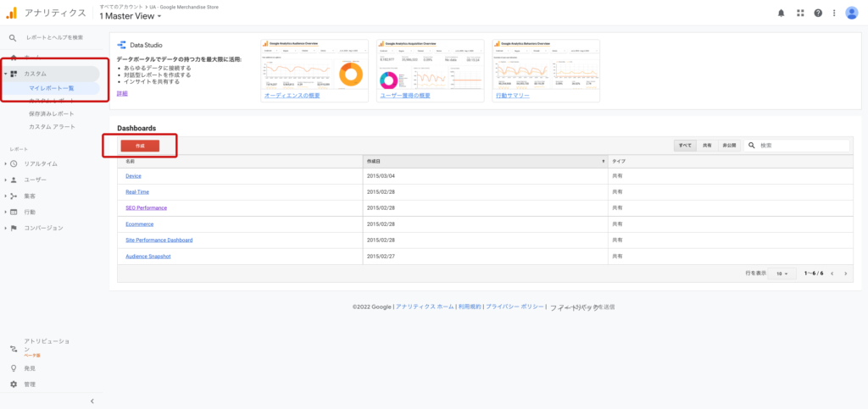The image size is (868, 409).
Task: Open the help question-mark icon
Action: (818, 14)
